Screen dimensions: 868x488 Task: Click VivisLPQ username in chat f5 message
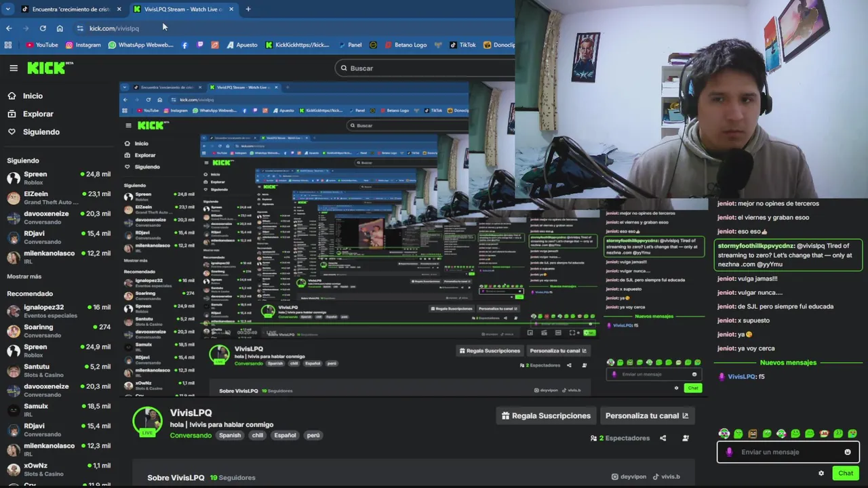pos(742,377)
